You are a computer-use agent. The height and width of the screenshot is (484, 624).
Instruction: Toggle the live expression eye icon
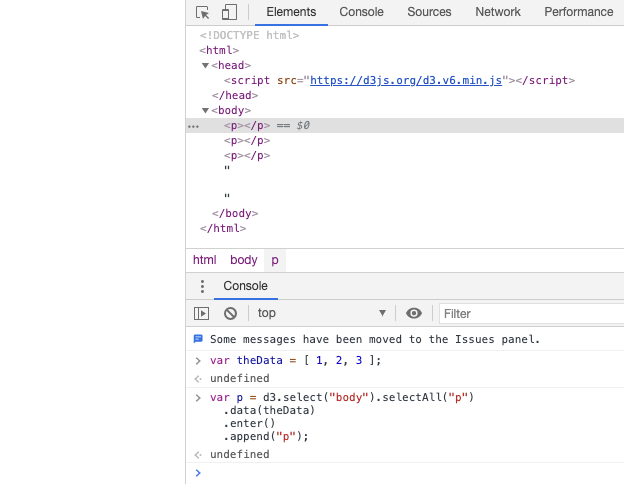click(x=414, y=313)
